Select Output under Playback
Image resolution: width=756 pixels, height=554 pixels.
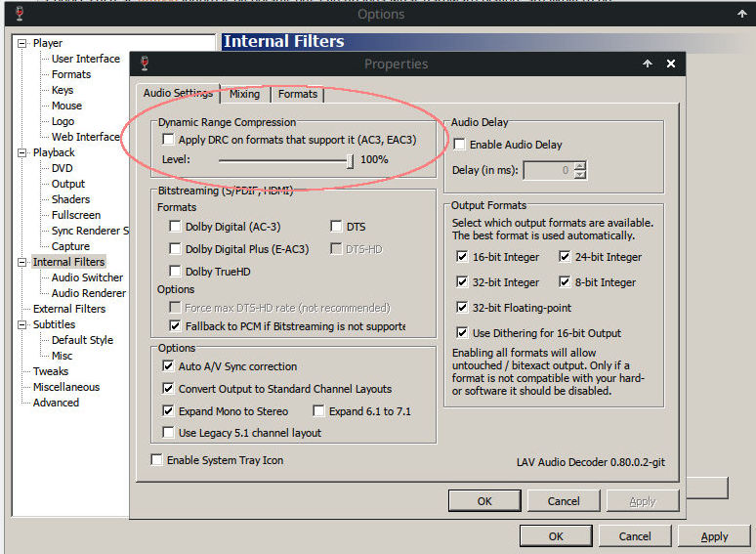68,184
